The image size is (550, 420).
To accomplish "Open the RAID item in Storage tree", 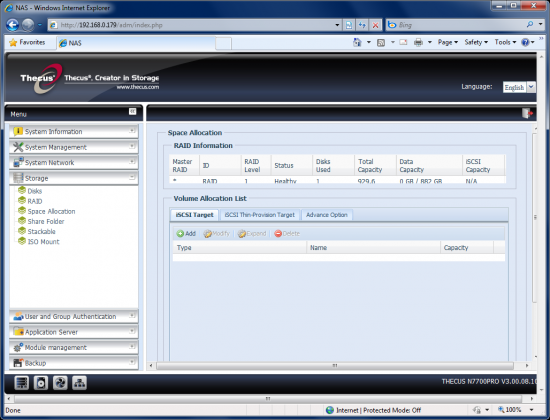I will 35,201.
